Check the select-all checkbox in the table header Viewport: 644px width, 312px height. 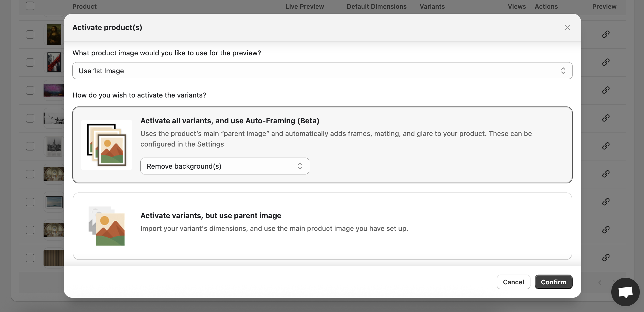point(30,6)
